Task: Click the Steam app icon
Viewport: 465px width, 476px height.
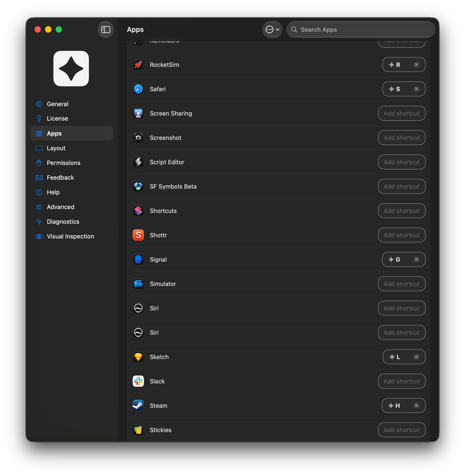Action: 138,406
